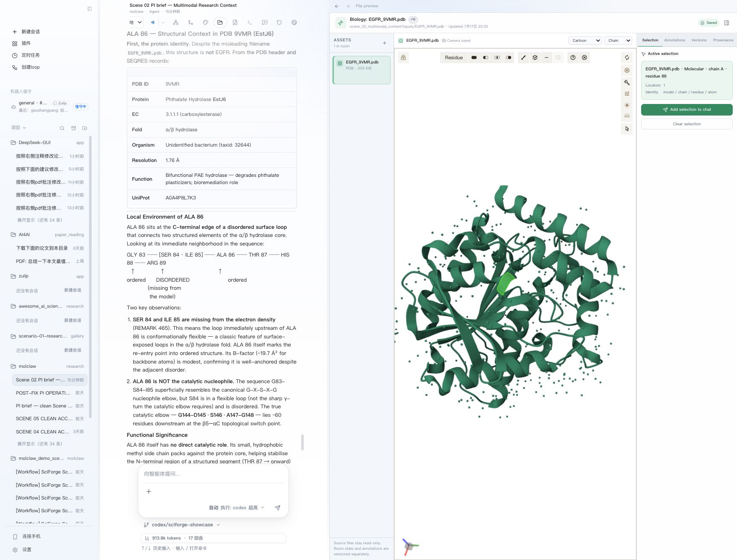This screenshot has width=737, height=560.
Task: Click the folder files icon in chat toolbar
Action: pos(220,23)
